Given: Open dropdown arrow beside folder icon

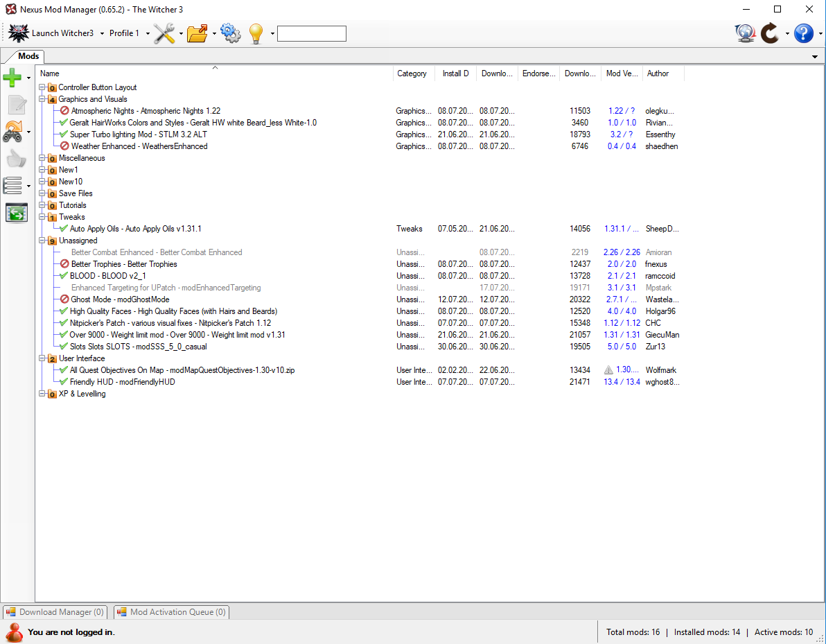Looking at the screenshot, I should pyautogui.click(x=214, y=34).
